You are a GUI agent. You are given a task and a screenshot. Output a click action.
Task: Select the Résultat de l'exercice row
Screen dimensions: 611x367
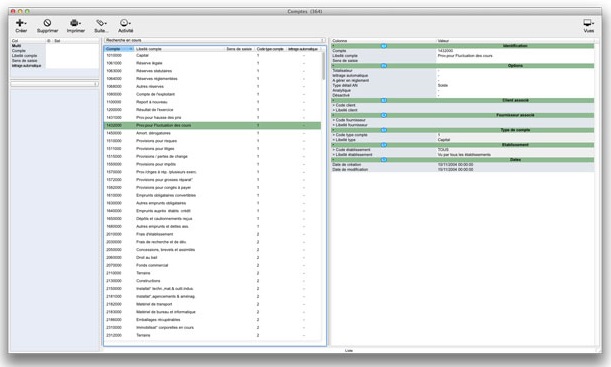[x=213, y=110]
